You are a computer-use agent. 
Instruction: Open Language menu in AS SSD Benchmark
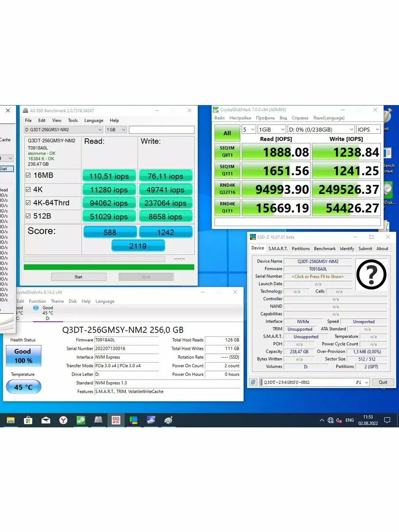tap(94, 121)
